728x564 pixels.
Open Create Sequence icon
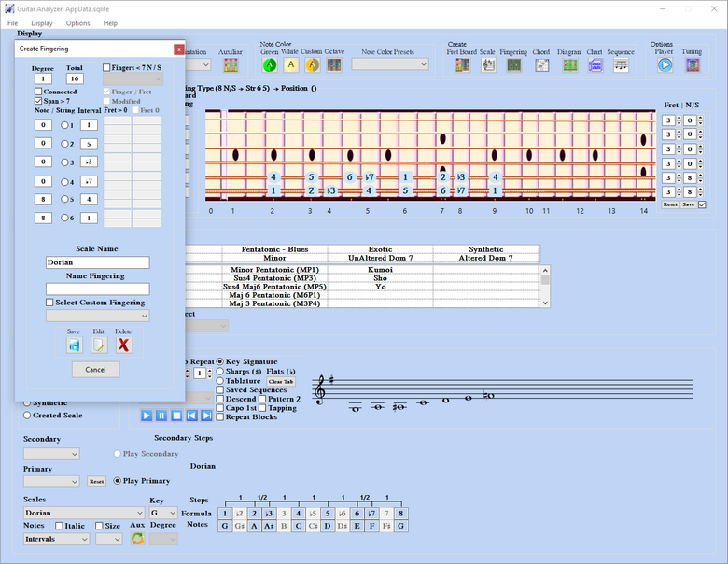coord(621,65)
